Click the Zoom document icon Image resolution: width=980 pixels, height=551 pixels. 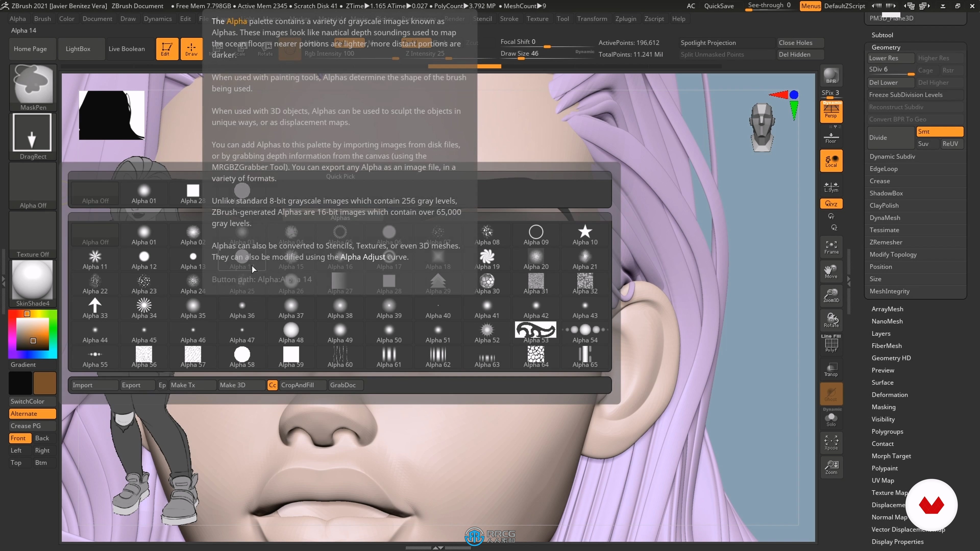pos(831,467)
